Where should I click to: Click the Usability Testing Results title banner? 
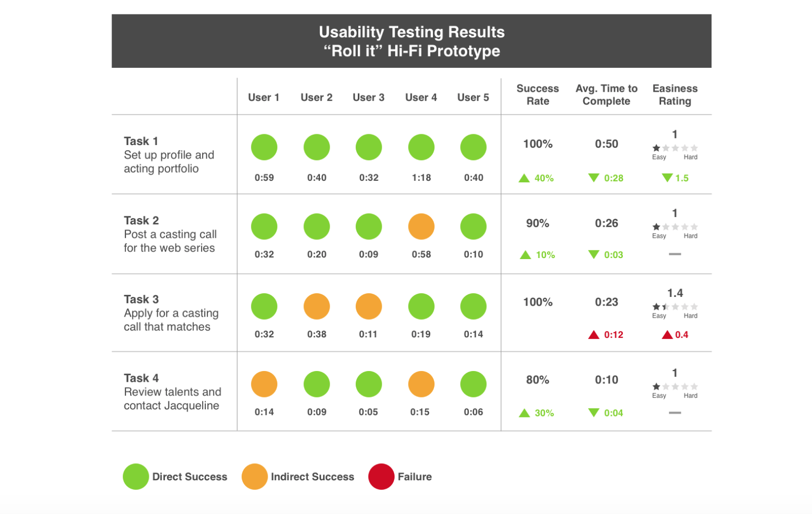pos(412,41)
